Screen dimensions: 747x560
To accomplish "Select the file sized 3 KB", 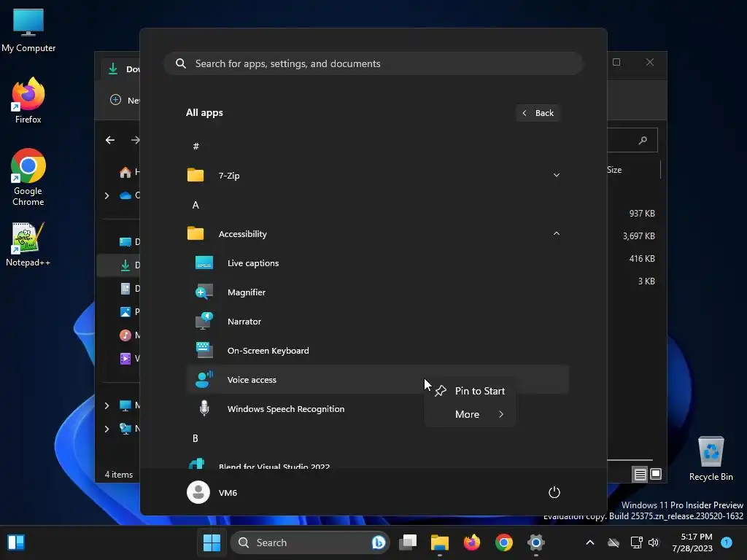I will pos(646,281).
